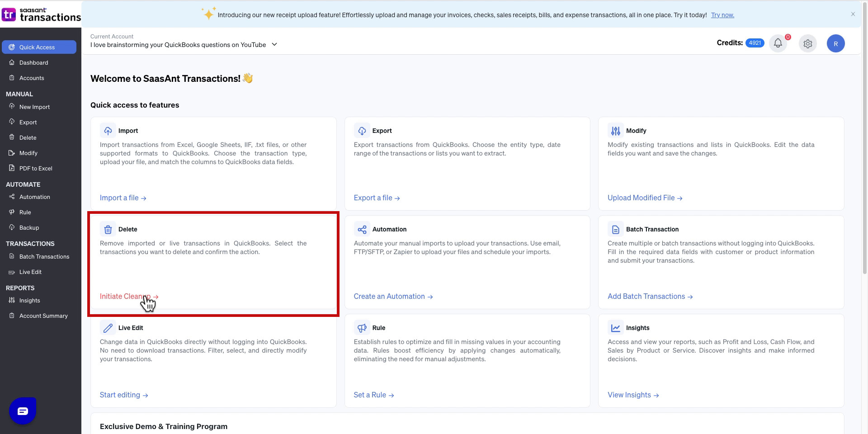Click View Insights link
The image size is (868, 434).
point(633,395)
